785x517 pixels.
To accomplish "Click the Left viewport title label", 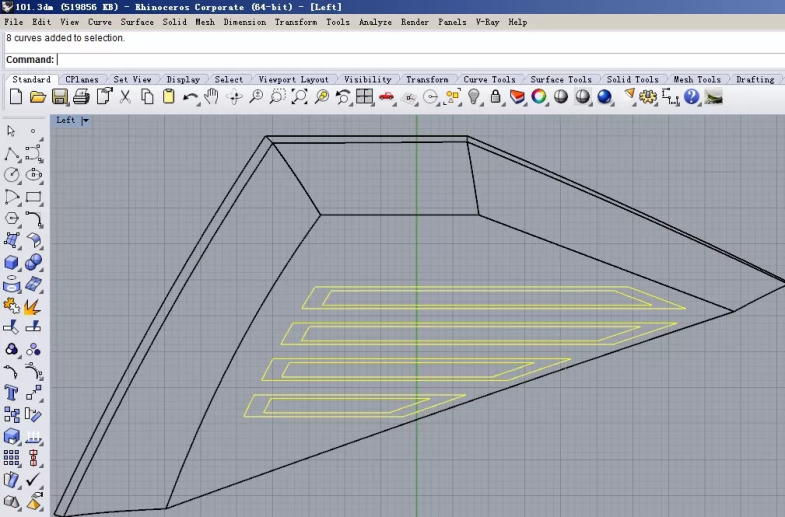I will (66, 121).
